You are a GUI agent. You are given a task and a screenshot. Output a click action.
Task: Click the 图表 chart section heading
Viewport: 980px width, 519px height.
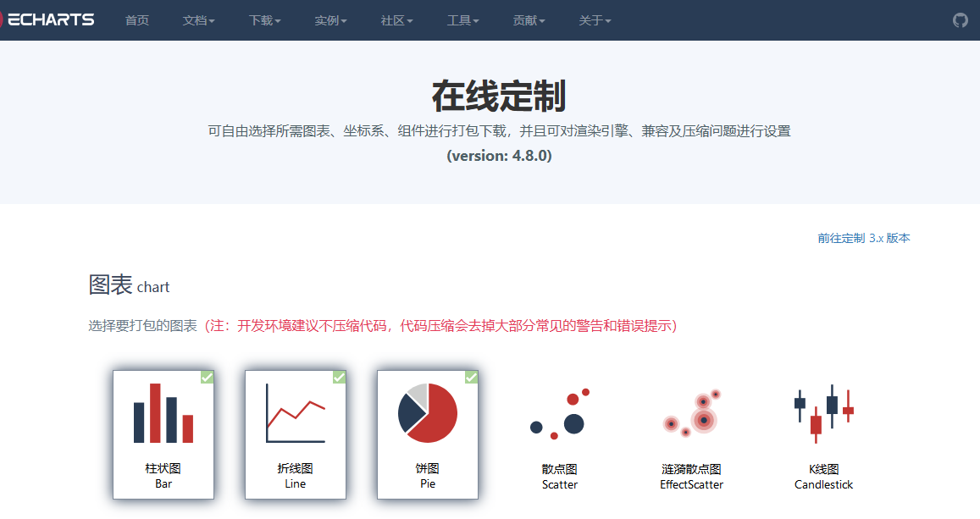(x=129, y=284)
